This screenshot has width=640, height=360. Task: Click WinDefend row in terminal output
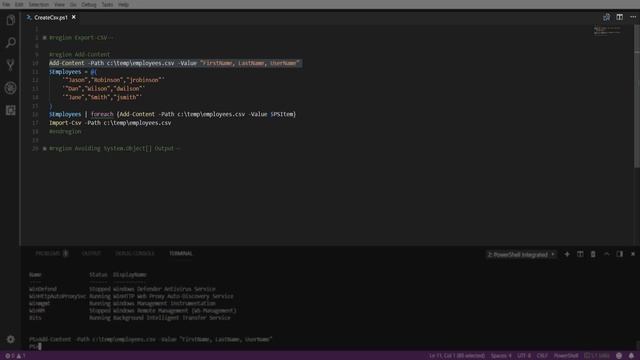(x=122, y=289)
